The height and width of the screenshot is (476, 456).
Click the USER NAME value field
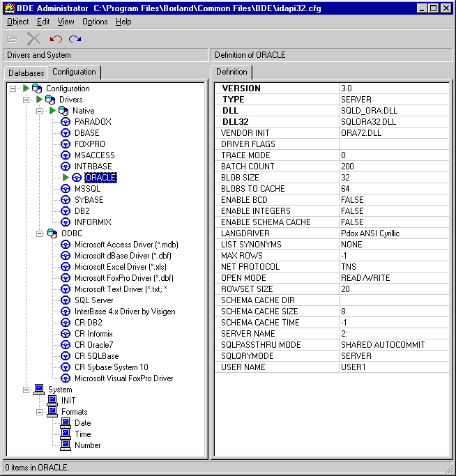[x=393, y=367]
